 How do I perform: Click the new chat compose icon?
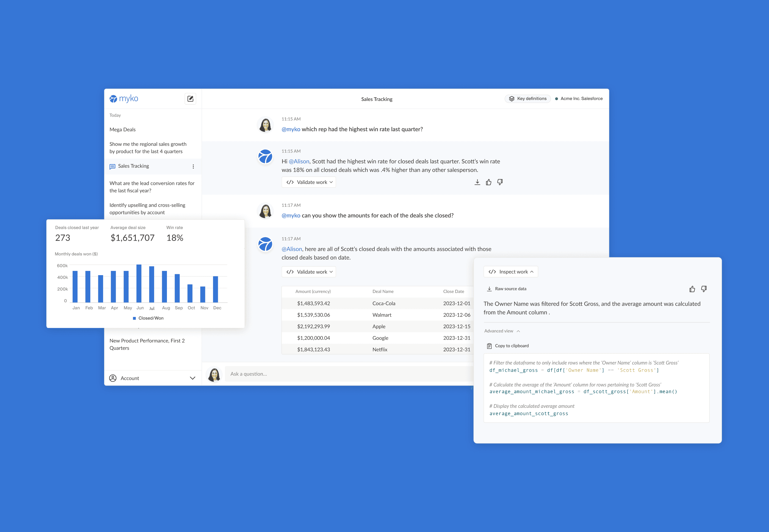coord(190,99)
